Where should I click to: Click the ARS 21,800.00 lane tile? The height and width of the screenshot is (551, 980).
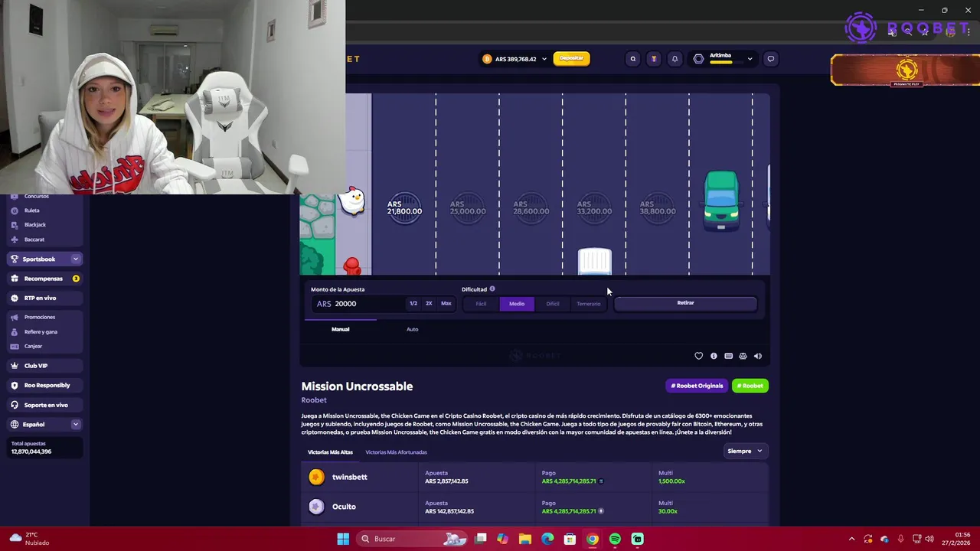tap(404, 207)
